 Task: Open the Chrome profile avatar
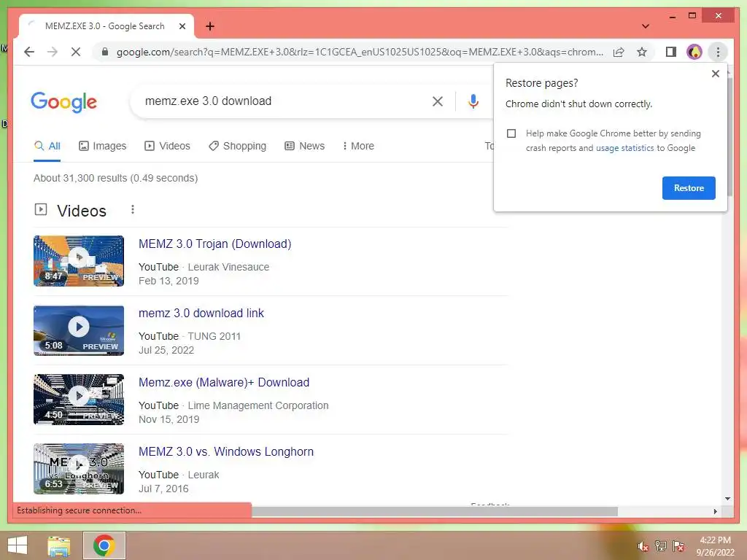694,52
